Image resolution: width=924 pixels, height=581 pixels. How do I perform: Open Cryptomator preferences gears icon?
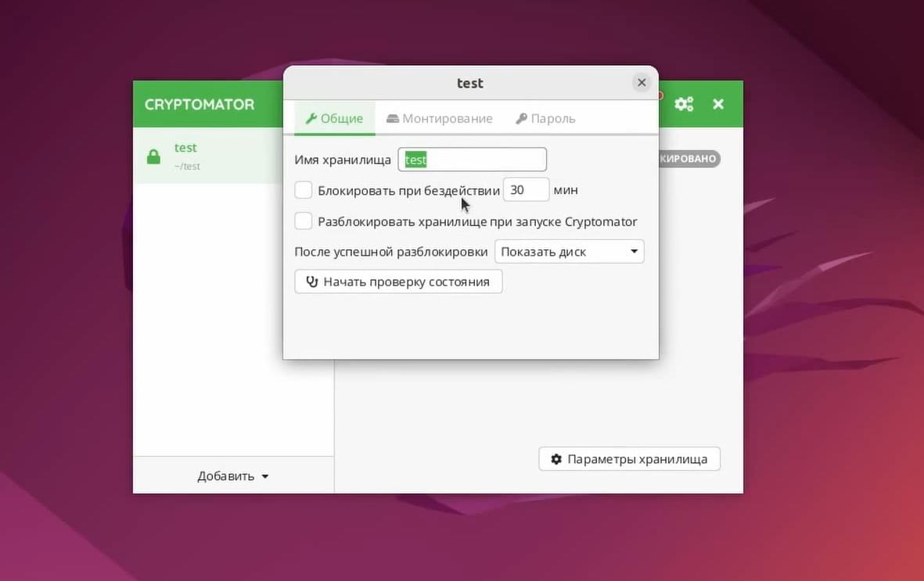pos(684,104)
